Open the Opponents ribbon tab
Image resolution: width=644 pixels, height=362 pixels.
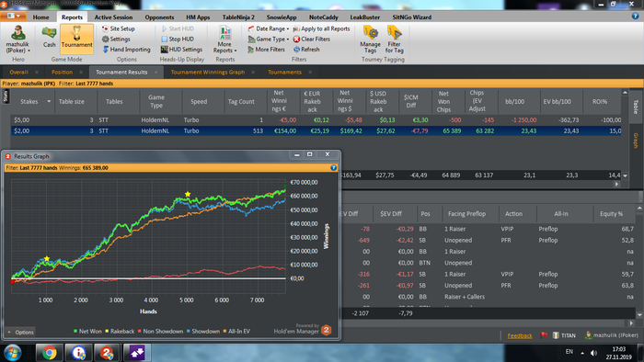click(159, 17)
